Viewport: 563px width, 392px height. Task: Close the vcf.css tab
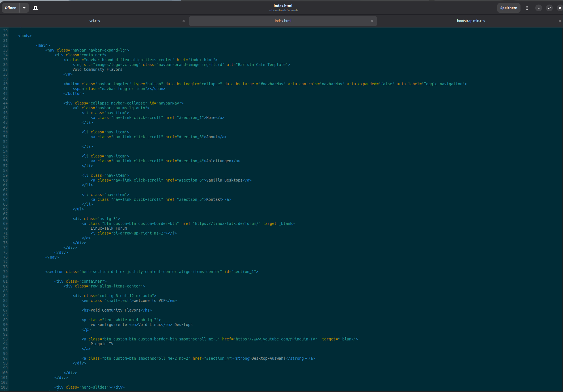coord(184,21)
